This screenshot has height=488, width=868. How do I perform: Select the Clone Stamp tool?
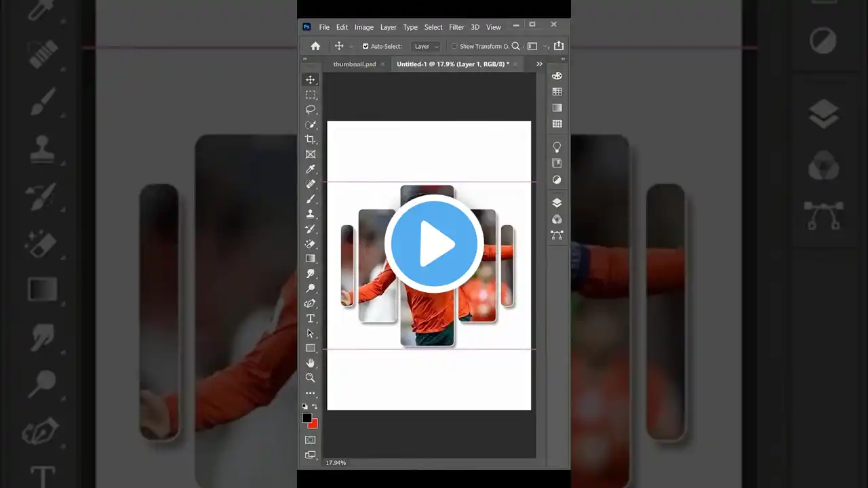pyautogui.click(x=311, y=214)
